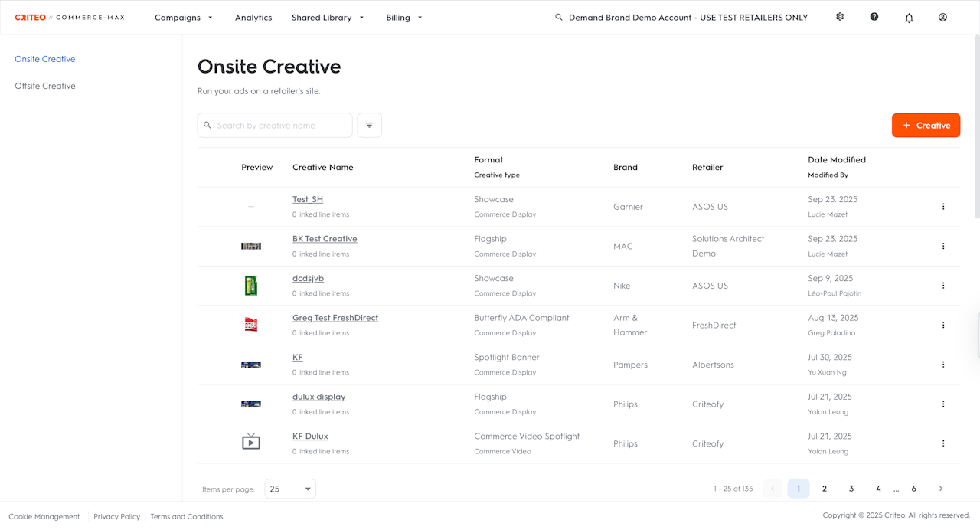
Task: Open the items per page dropdown
Action: pyautogui.click(x=290, y=489)
